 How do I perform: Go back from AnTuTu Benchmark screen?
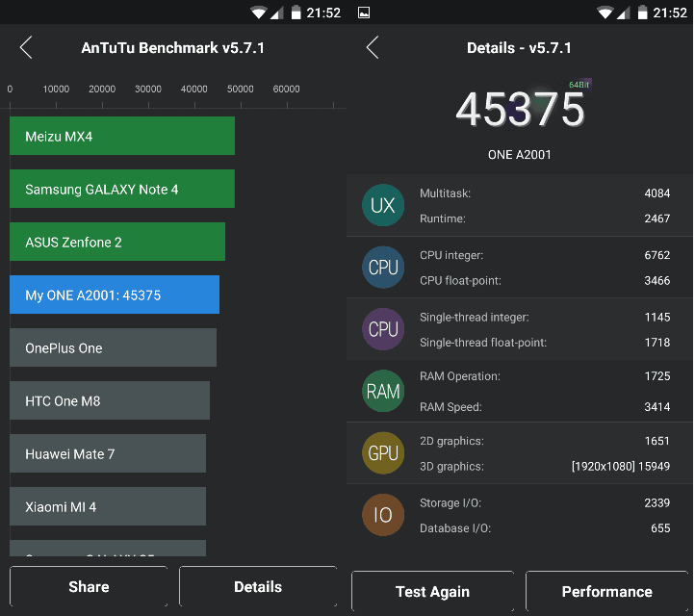pyautogui.click(x=26, y=47)
